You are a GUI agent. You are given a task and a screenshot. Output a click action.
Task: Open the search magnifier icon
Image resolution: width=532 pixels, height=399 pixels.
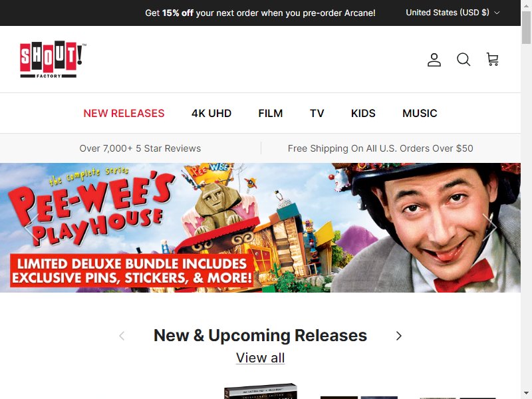click(464, 60)
